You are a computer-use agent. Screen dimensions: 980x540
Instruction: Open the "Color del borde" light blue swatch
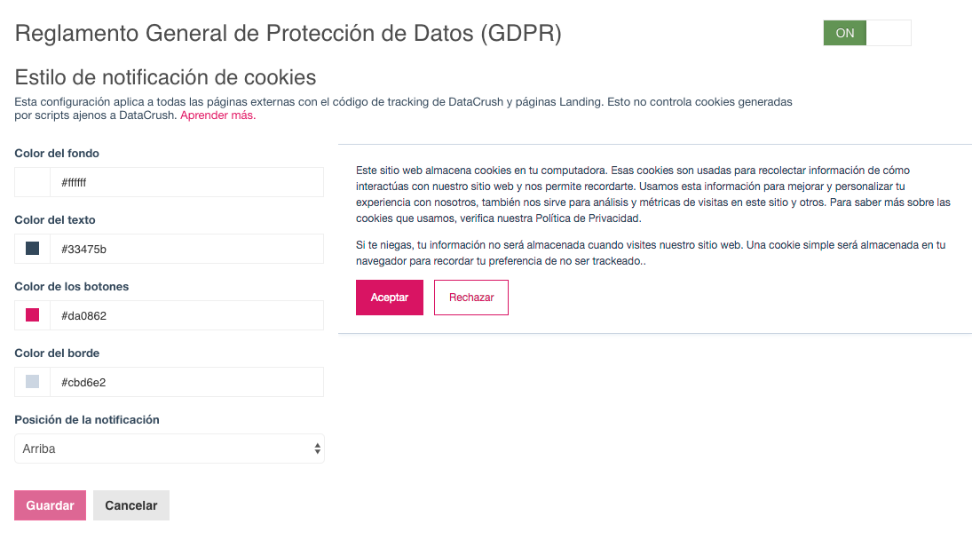32,382
